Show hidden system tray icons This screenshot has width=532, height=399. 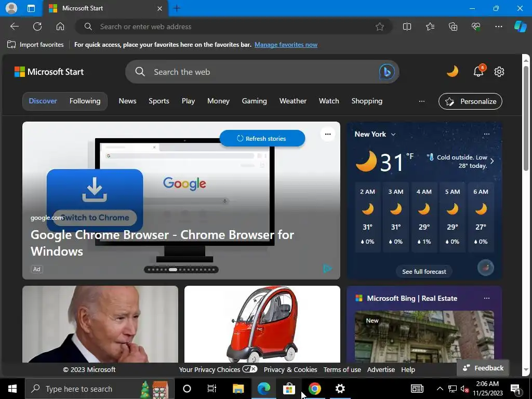click(x=440, y=389)
